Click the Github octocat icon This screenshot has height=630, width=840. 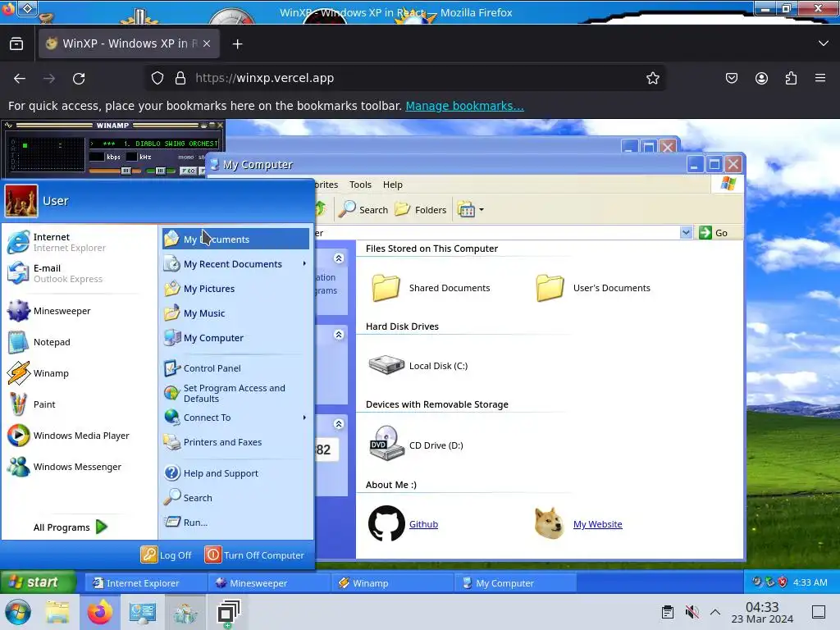(x=386, y=523)
